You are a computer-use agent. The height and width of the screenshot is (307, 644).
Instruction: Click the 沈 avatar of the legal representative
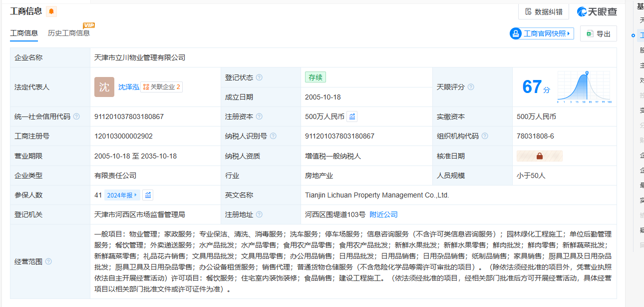104,87
